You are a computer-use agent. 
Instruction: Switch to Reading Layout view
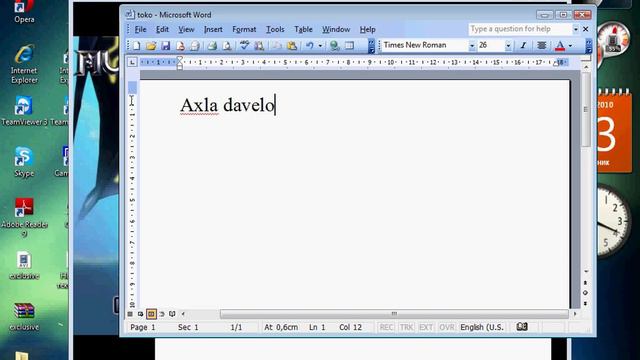click(172, 314)
